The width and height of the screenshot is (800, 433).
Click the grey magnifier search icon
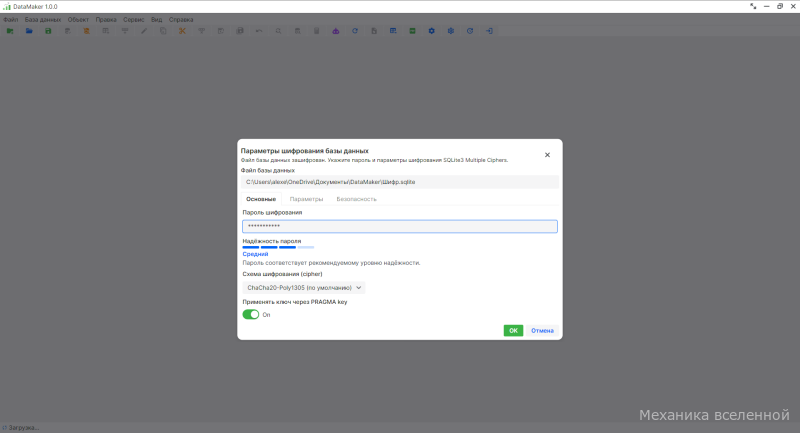(x=278, y=31)
